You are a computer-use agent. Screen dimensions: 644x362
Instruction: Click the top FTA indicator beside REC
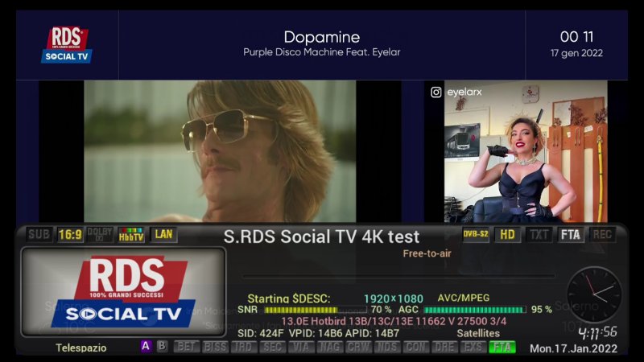(571, 235)
